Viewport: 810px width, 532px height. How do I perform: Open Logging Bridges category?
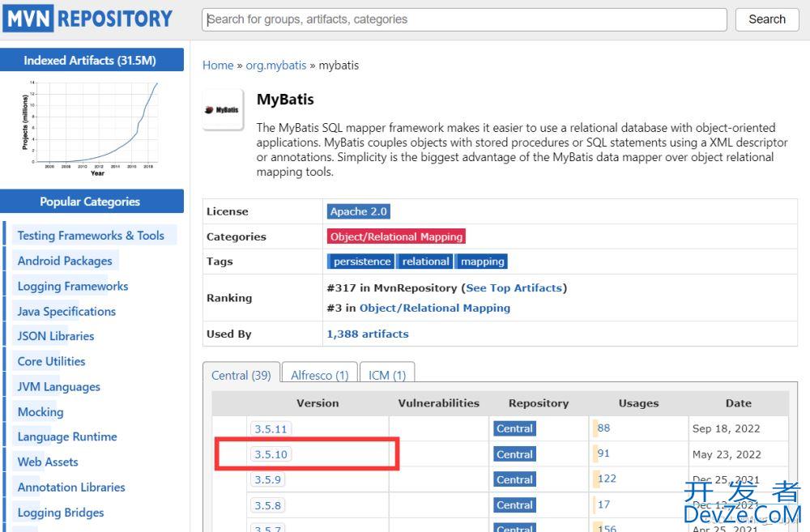click(61, 513)
